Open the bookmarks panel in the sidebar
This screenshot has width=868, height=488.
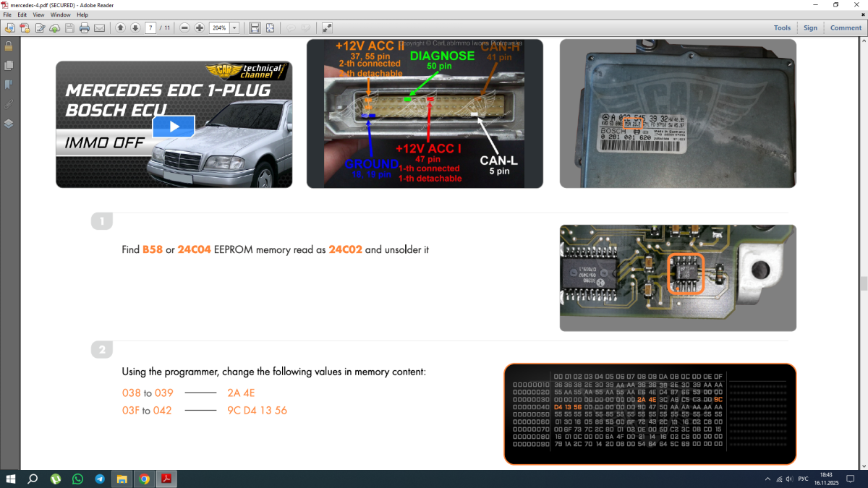click(x=9, y=85)
